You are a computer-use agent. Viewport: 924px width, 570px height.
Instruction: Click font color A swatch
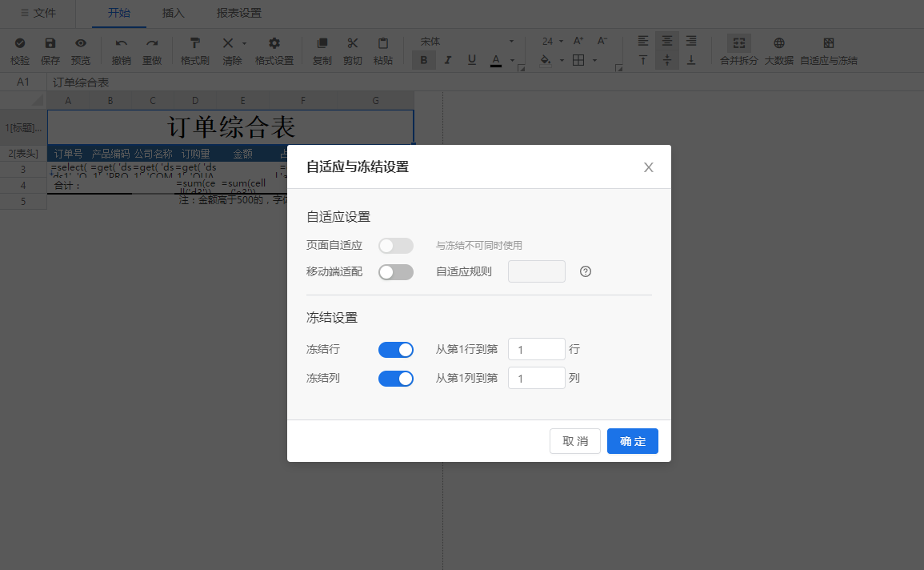[x=496, y=60]
